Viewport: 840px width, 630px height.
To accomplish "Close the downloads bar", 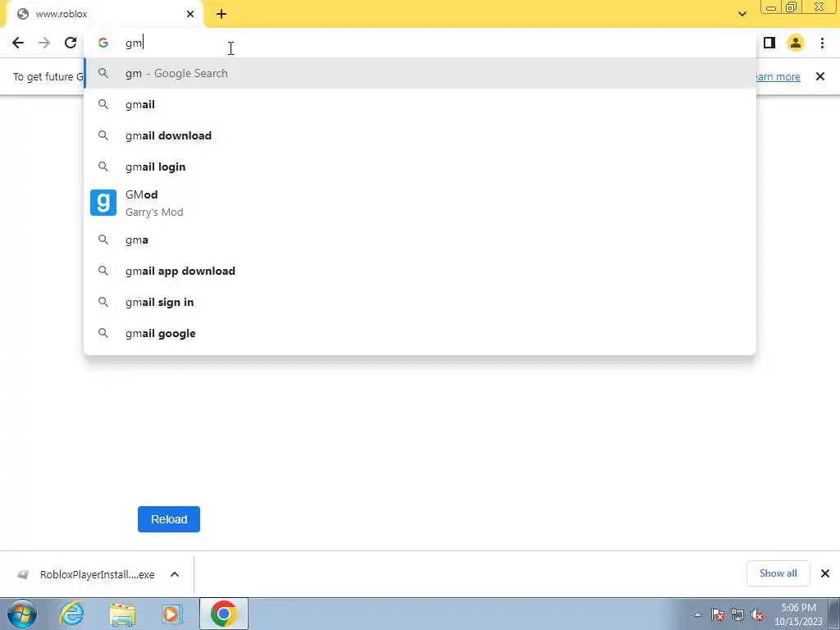I will [x=825, y=573].
